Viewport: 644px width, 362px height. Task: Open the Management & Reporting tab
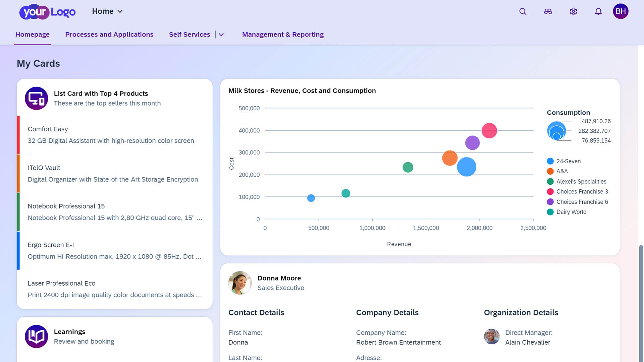(283, 34)
